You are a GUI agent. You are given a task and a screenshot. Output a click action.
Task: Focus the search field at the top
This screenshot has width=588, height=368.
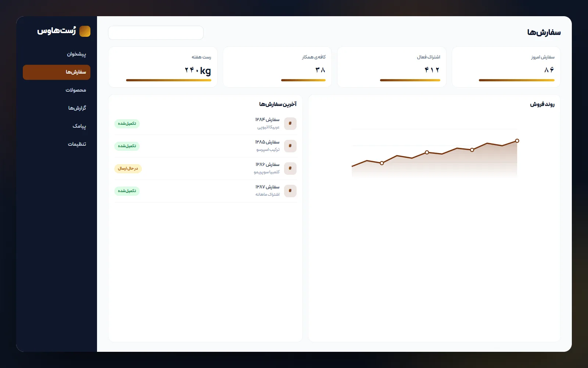pyautogui.click(x=156, y=33)
